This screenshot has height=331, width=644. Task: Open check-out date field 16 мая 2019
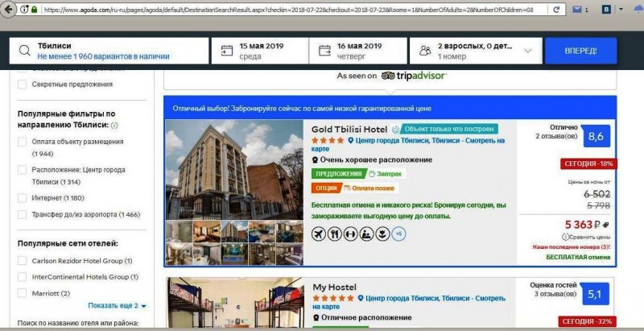(357, 51)
